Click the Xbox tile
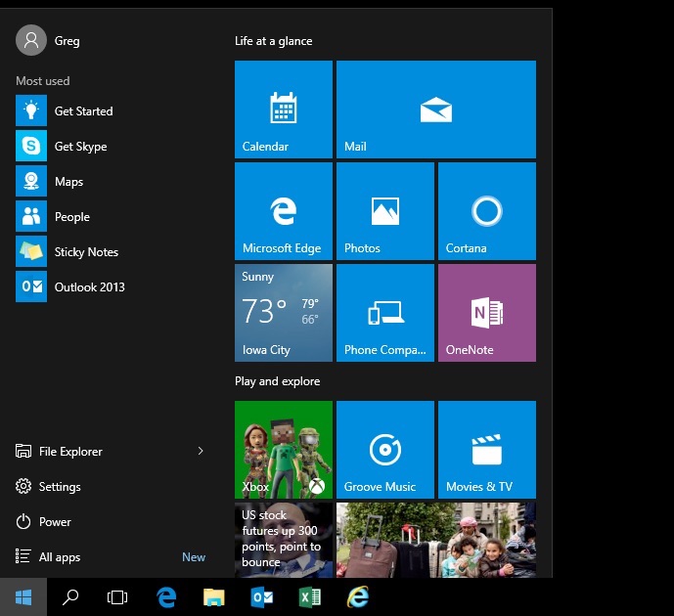The height and width of the screenshot is (616, 674). click(x=283, y=450)
